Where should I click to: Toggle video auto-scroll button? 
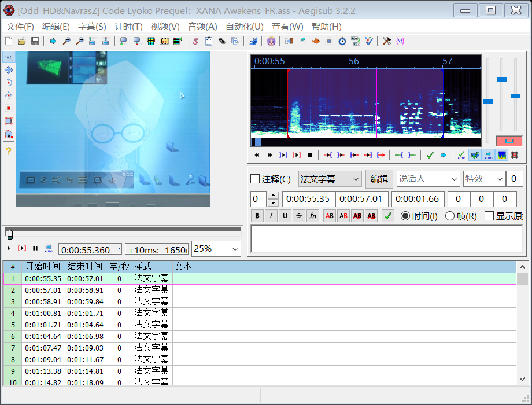[x=49, y=249]
